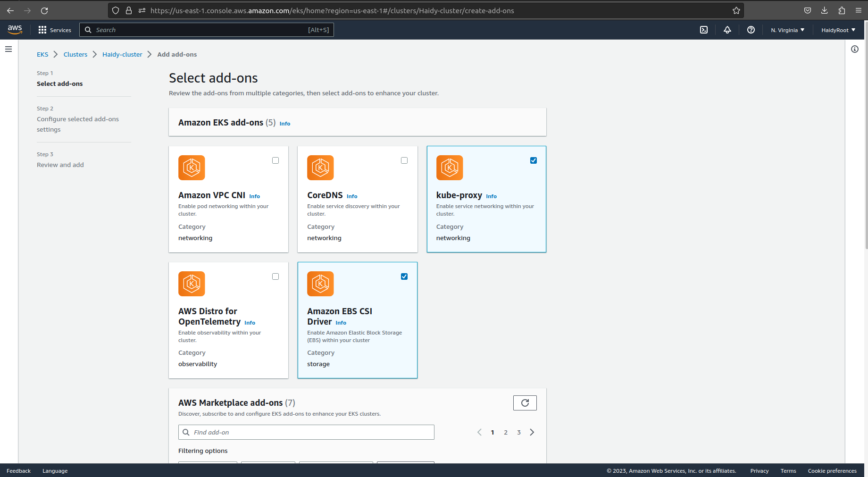Open Info link for Amazon EKS add-ons
The image size is (868, 477).
pyautogui.click(x=285, y=124)
